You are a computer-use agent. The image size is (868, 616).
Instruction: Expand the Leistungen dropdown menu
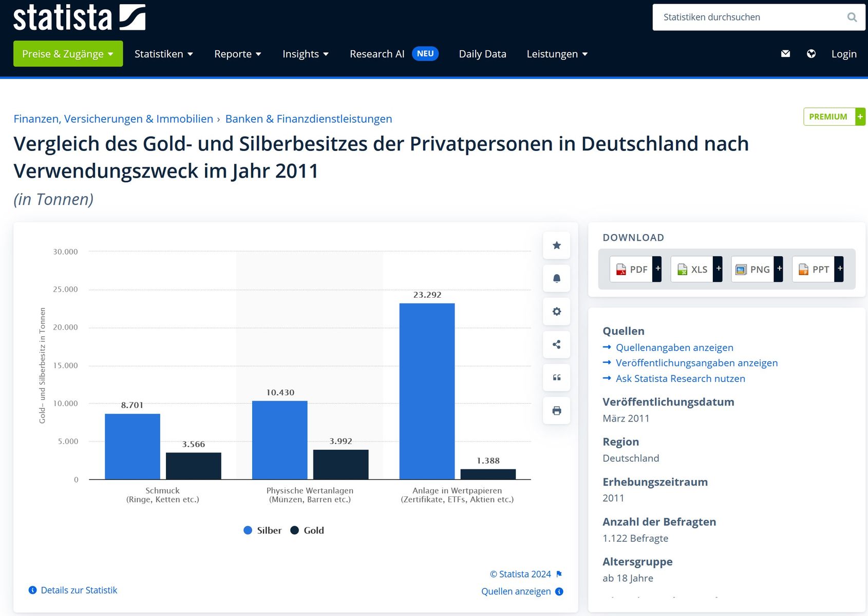click(557, 54)
